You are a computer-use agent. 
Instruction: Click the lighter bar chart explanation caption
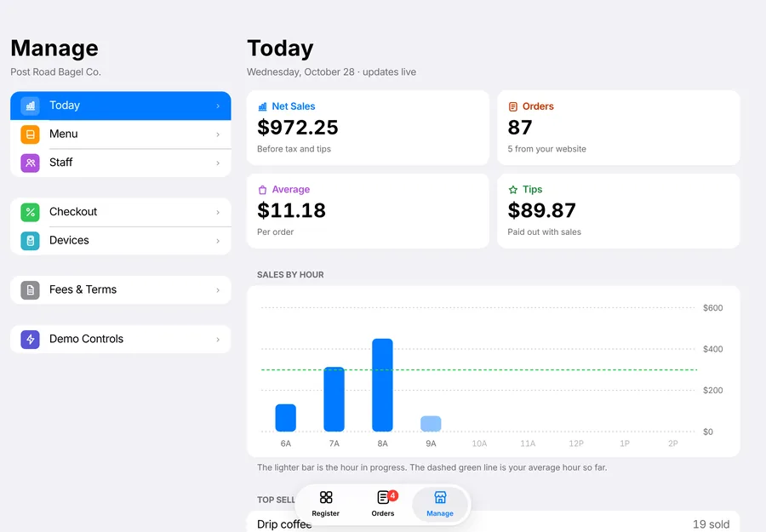click(432, 467)
